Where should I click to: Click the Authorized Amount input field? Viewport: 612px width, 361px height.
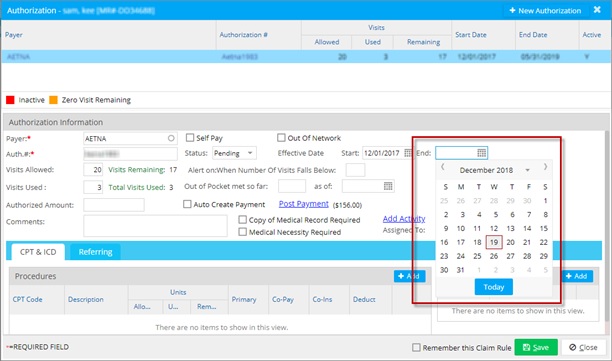coord(114,205)
